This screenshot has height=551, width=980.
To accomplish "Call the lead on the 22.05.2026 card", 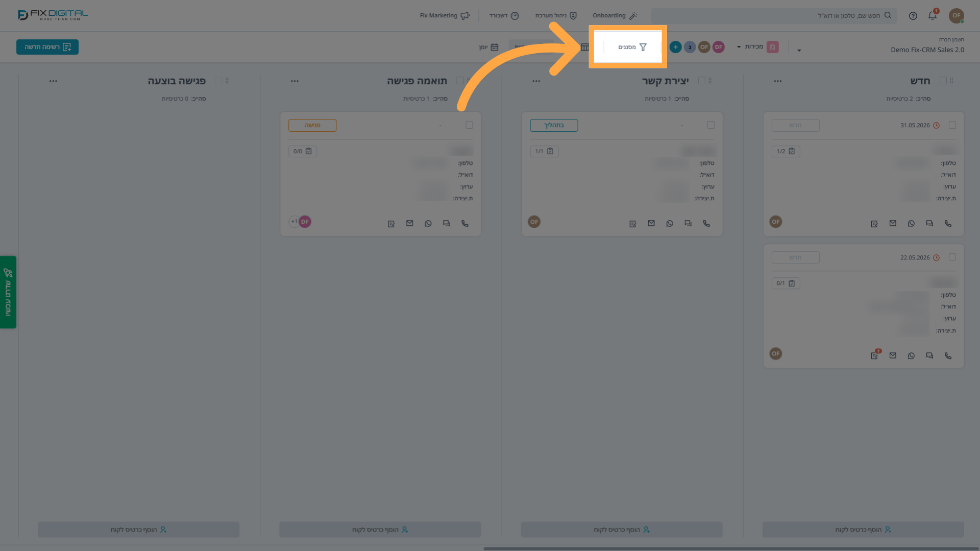I will point(948,356).
